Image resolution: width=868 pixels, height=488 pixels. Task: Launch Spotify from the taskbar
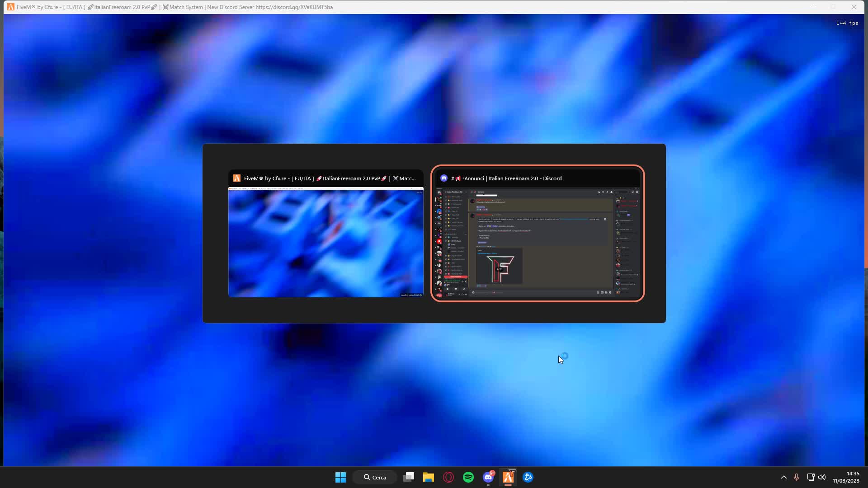point(468,477)
